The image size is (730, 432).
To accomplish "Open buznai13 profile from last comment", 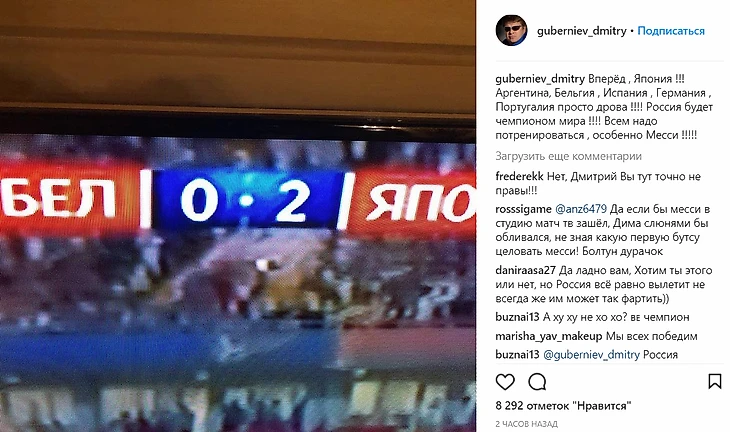I will 517,355.
